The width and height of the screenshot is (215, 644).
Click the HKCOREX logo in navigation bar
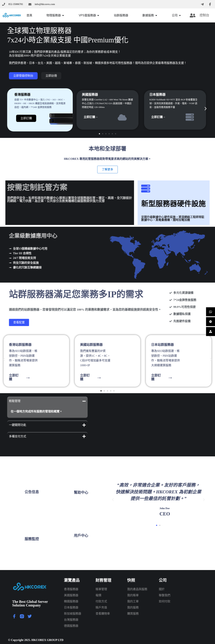click(12, 15)
